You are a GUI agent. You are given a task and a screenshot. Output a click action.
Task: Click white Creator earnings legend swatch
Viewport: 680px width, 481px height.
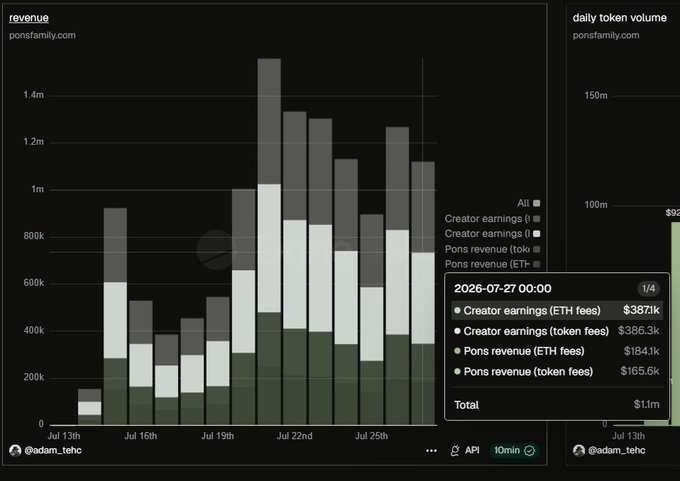[x=536, y=234]
